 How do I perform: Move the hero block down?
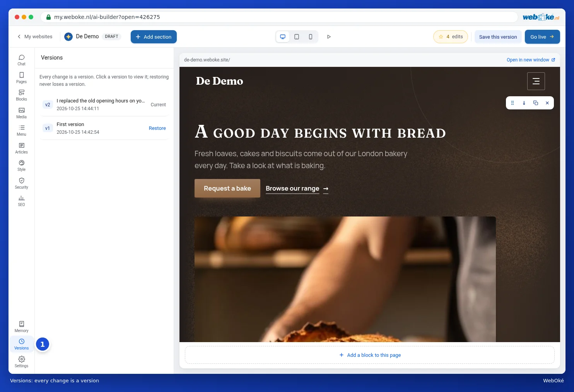point(524,103)
